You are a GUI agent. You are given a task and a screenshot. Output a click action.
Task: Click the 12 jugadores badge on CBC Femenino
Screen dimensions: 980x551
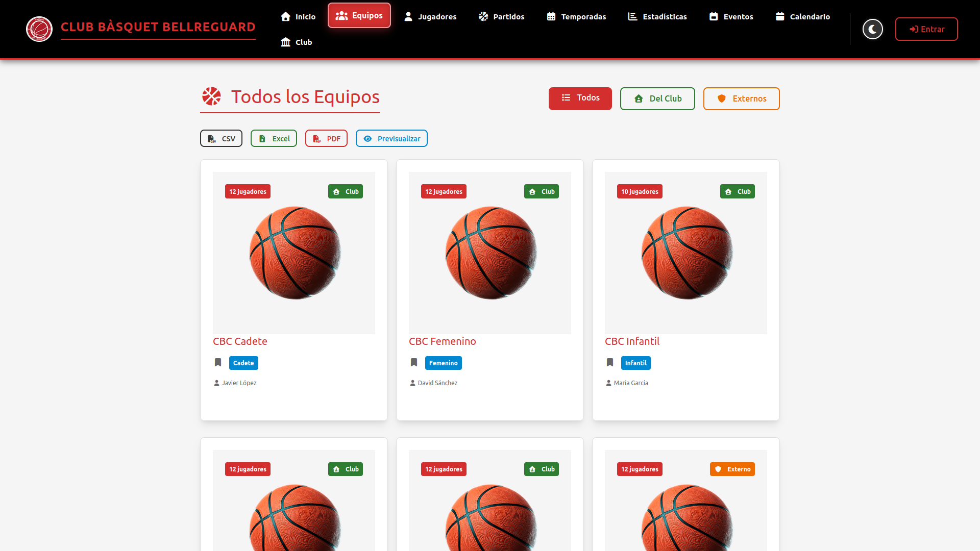coord(444,191)
